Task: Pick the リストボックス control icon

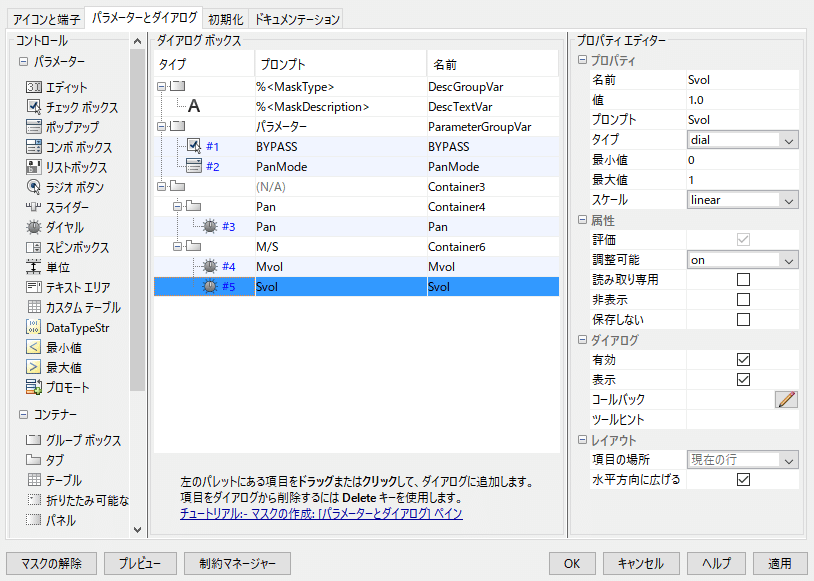Action: point(34,167)
